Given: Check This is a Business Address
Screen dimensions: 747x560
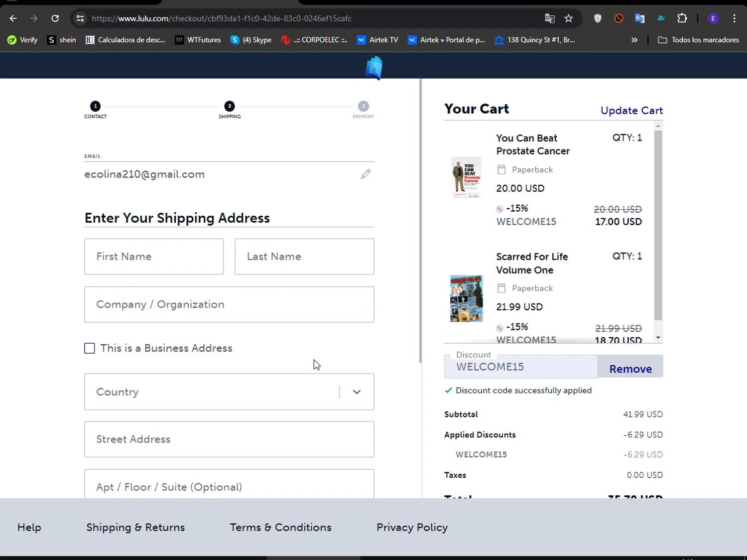Looking at the screenshot, I should pos(90,348).
